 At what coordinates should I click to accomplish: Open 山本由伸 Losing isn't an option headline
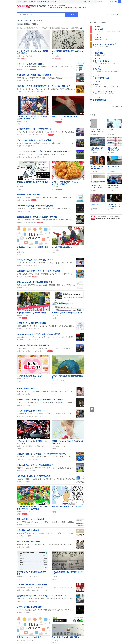point(42,454)
